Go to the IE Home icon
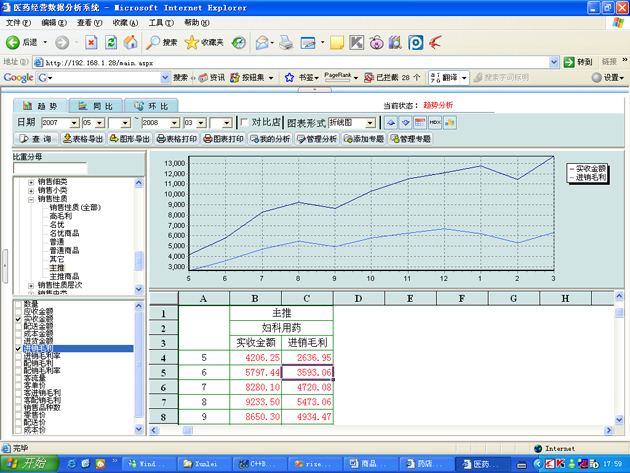Image resolution: width=630 pixels, height=473 pixels. coord(130,42)
